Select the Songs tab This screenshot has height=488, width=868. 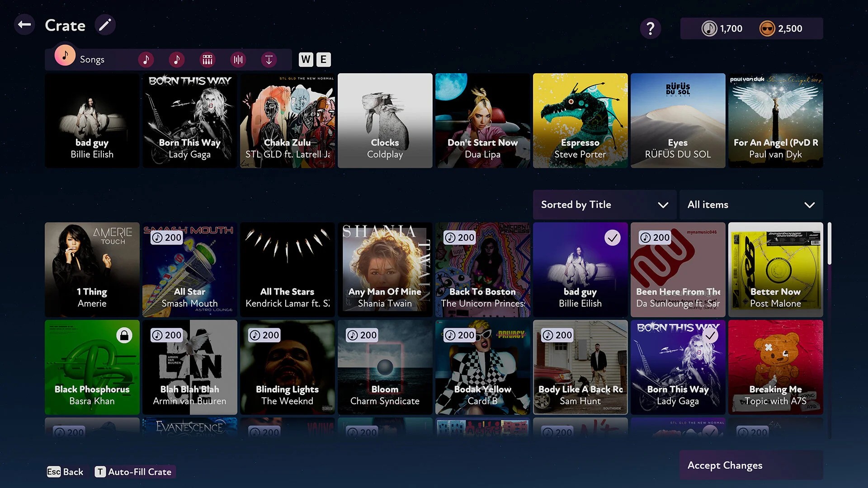coord(80,58)
